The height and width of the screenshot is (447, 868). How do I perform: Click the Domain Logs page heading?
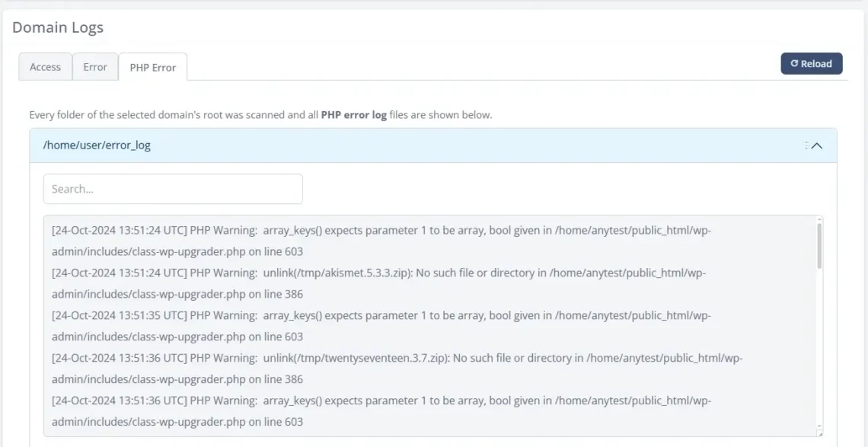coord(58,27)
